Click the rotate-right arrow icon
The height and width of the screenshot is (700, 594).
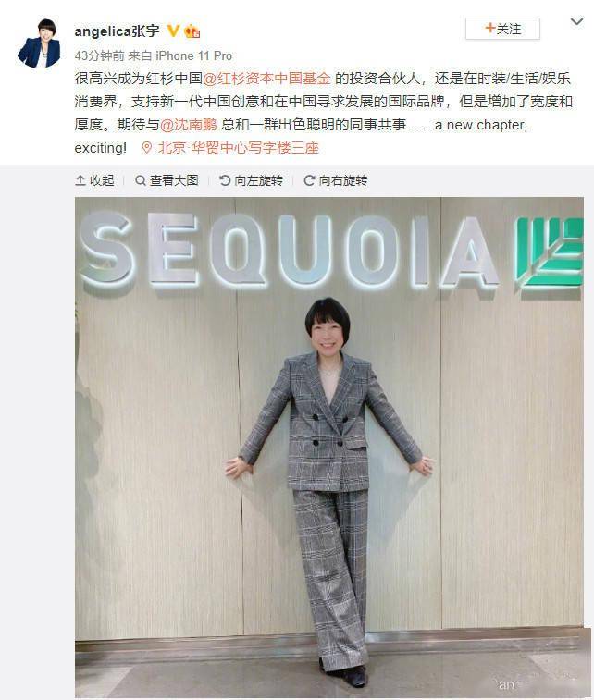[x=309, y=180]
